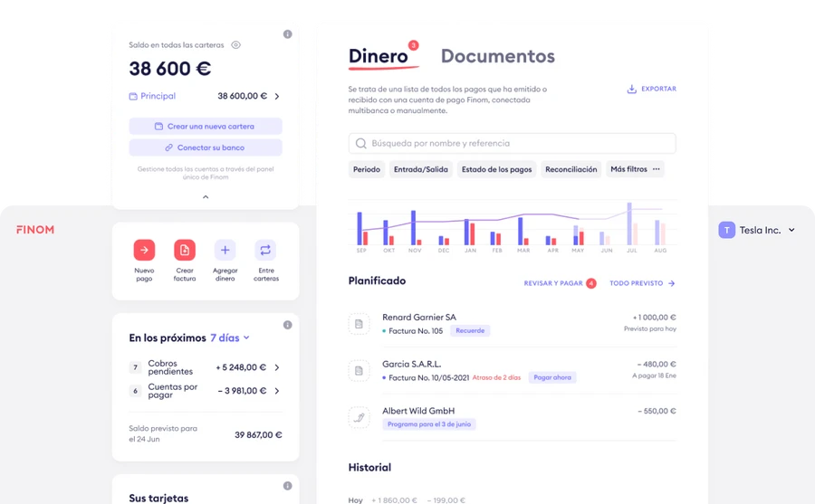This screenshot has height=504, width=815.
Task: Click the Renard Garnier SA document icon
Action: (x=359, y=323)
